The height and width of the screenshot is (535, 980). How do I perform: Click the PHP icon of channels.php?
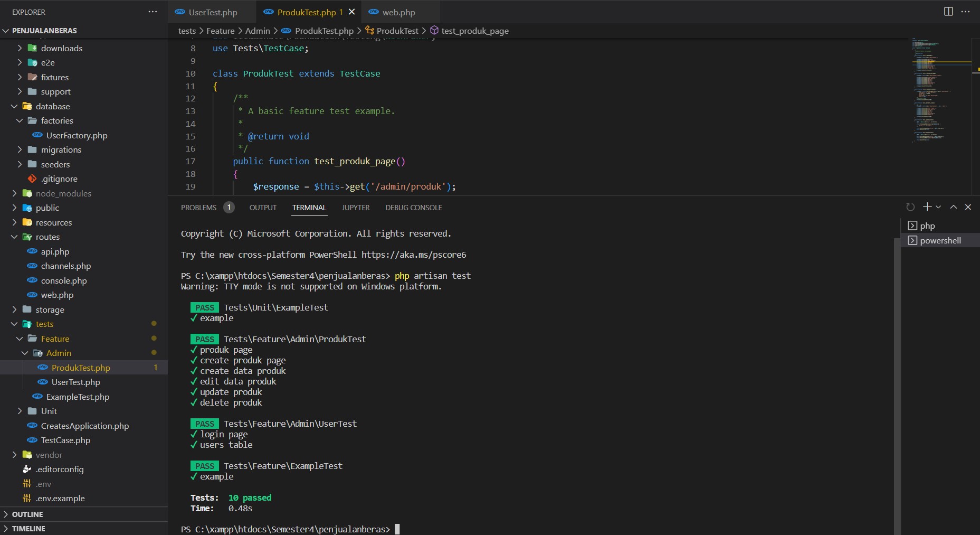tap(32, 266)
